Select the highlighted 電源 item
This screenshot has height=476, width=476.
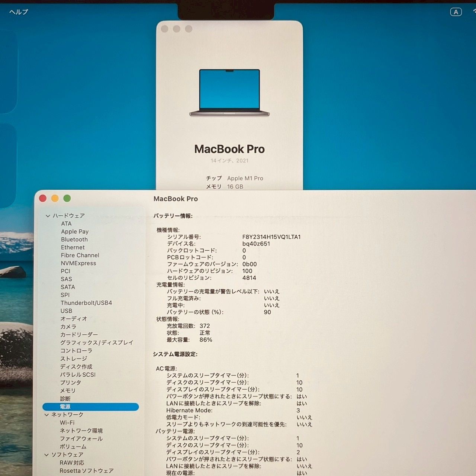tap(91, 407)
